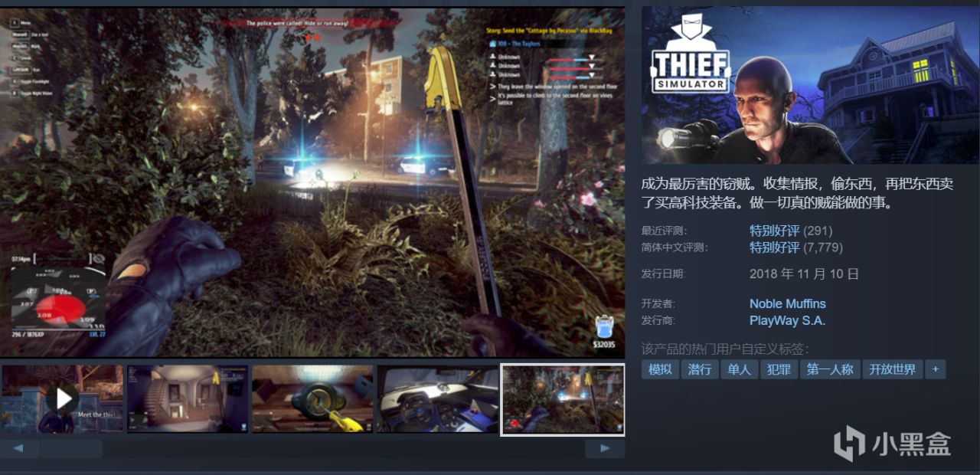
Task: Click the left arrow of thumbnail strip
Action: pyautogui.click(x=18, y=448)
